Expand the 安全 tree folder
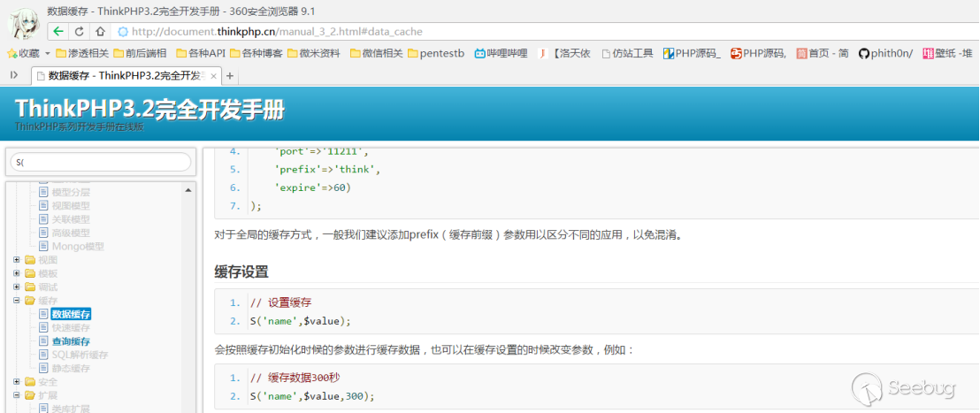 16,382
